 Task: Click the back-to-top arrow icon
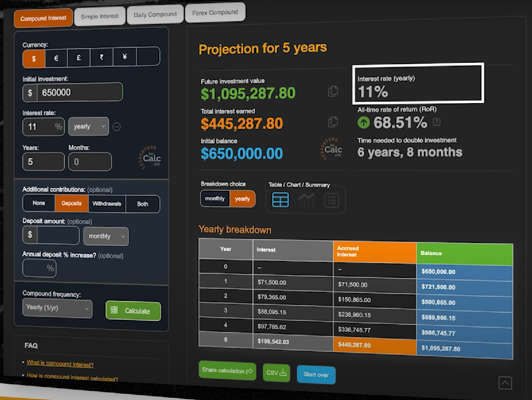pyautogui.click(x=505, y=383)
